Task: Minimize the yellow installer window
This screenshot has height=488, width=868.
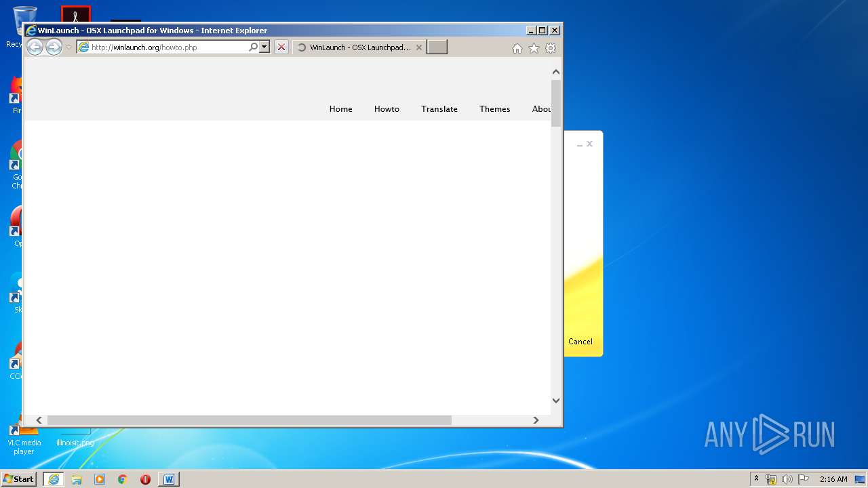Action: (x=580, y=144)
